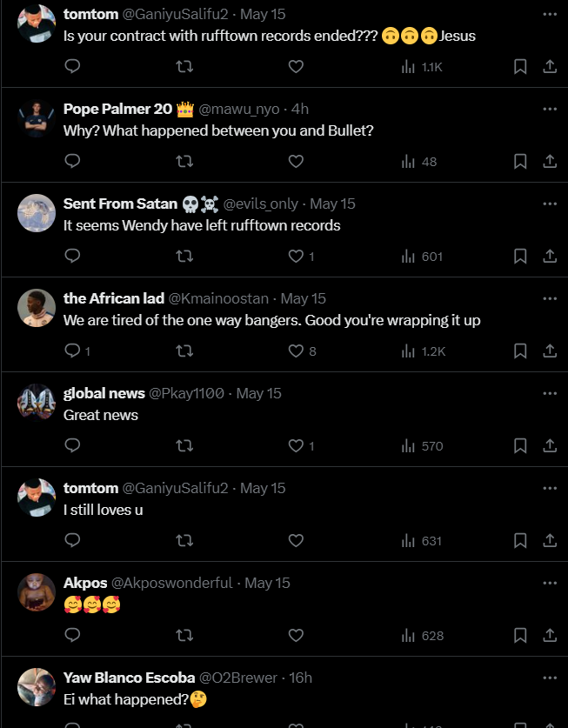Share the 'Sent From Satan' tweet
Screen dimensions: 568x728
click(550, 256)
